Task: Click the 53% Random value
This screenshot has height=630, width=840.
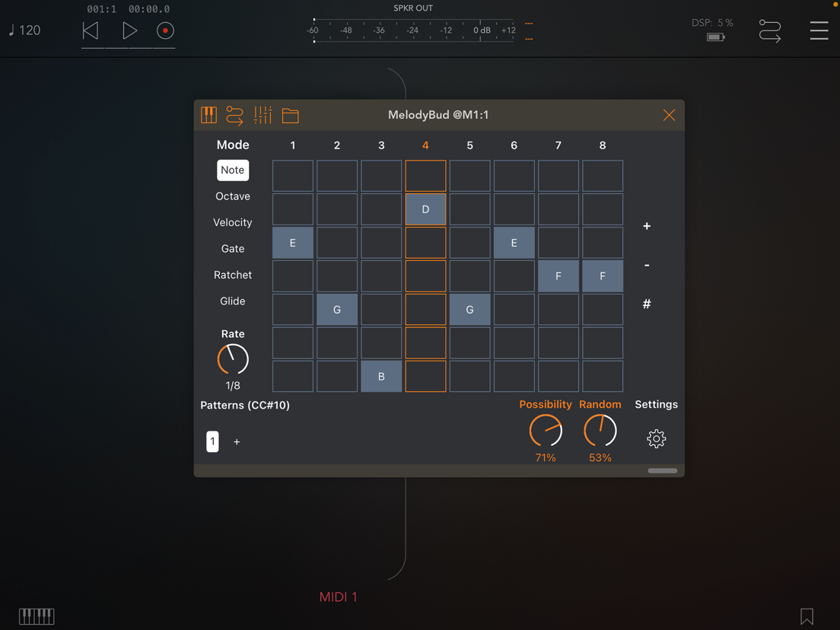Action: 600,457
